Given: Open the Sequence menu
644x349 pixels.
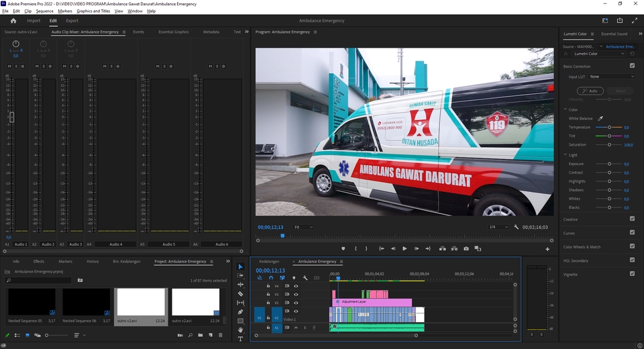Looking at the screenshot, I should (x=44, y=11).
